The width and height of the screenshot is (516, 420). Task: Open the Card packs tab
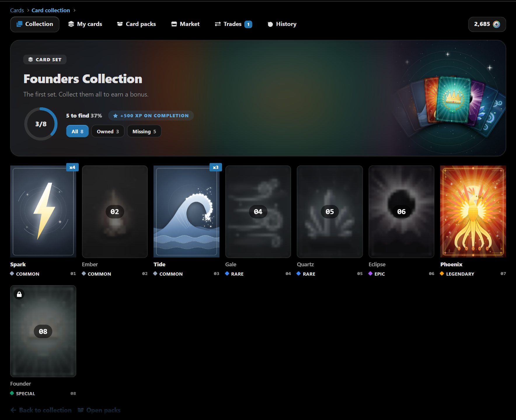pos(137,24)
